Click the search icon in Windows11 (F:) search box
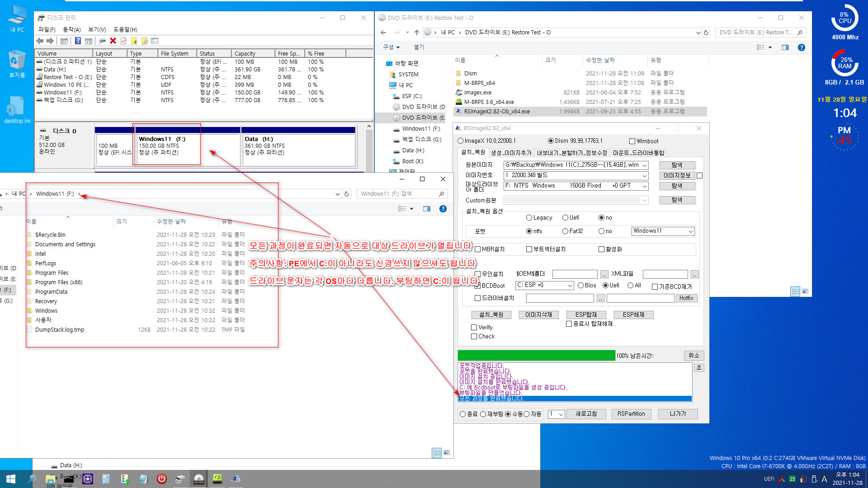The image size is (868, 488). (x=441, y=194)
